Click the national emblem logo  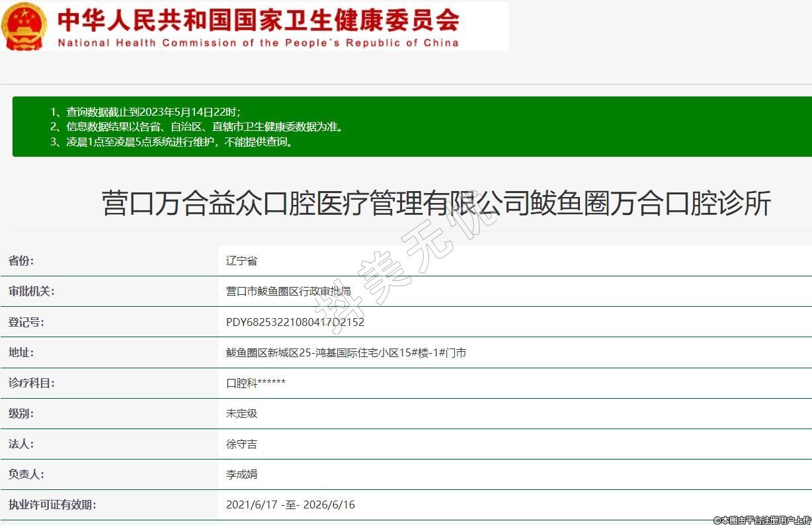[x=24, y=26]
